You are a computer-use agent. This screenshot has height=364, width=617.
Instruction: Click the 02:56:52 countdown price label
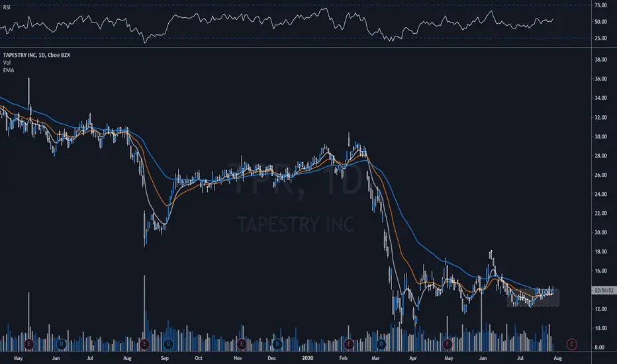click(604, 291)
